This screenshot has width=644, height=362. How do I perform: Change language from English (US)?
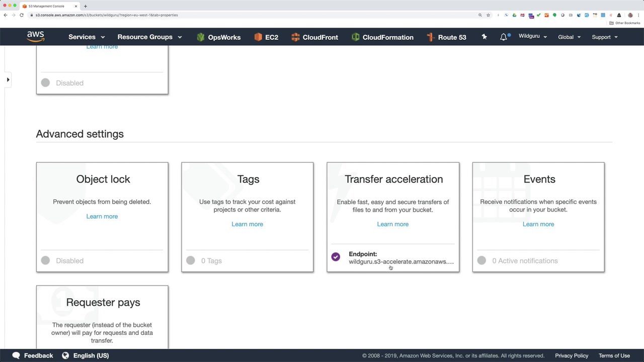click(91, 355)
